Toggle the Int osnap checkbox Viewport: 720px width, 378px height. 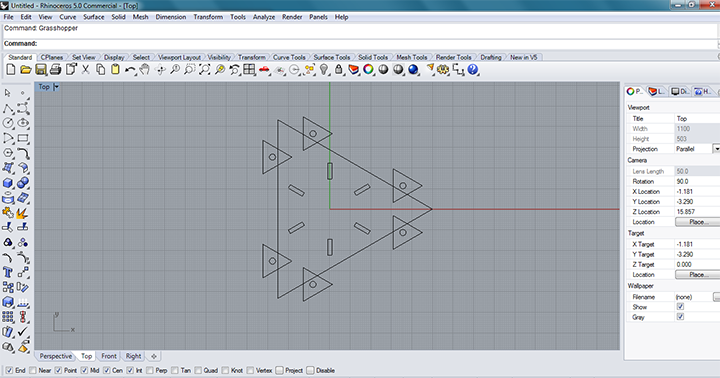click(130, 370)
